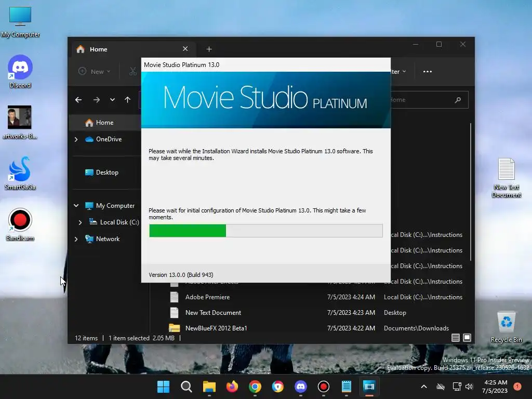Open volume control in the tray

(469, 387)
